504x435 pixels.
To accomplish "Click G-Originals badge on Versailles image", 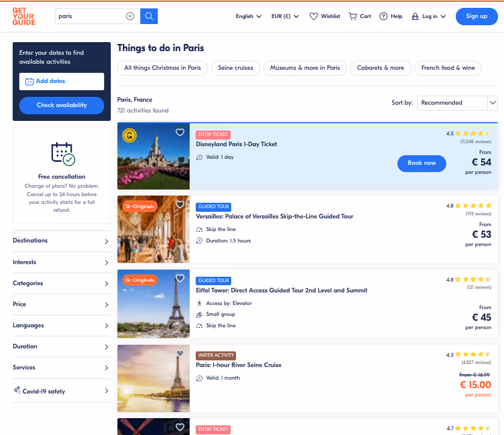I will click(x=140, y=206).
